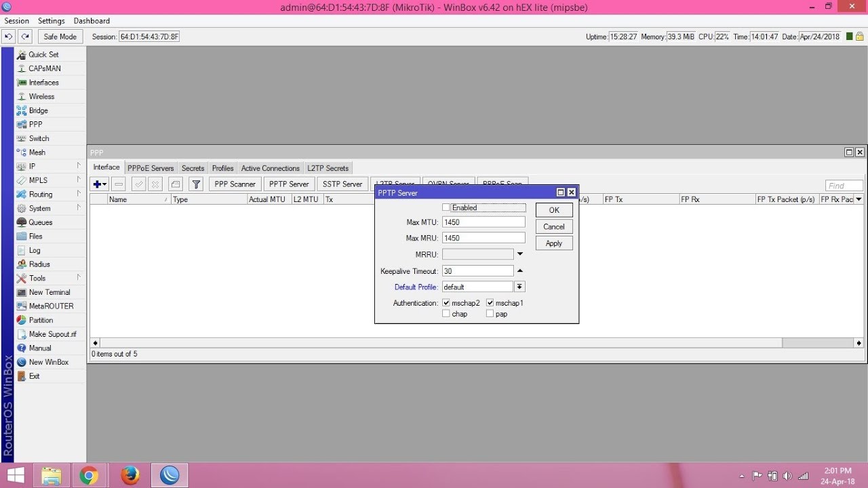Click the Redo arrow in toolbar
This screenshot has width=868, height=488.
click(25, 37)
